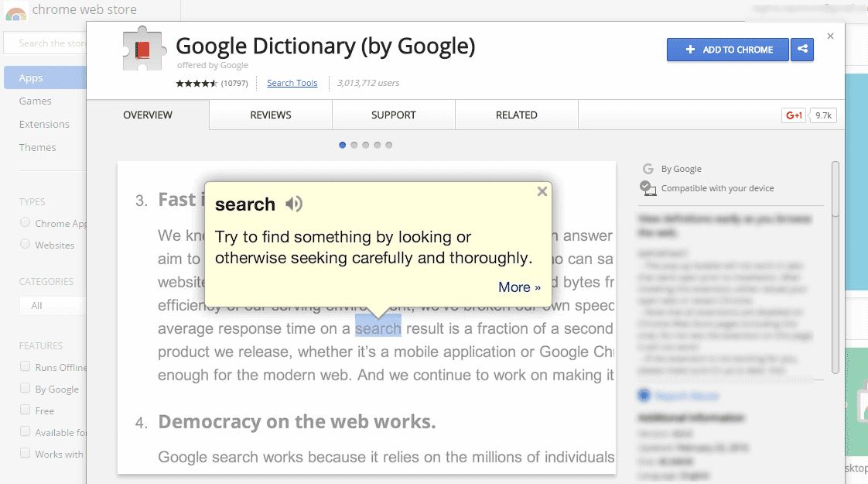This screenshot has height=484, width=868.
Task: Select the 'Websites' type radio button
Action: [26, 245]
